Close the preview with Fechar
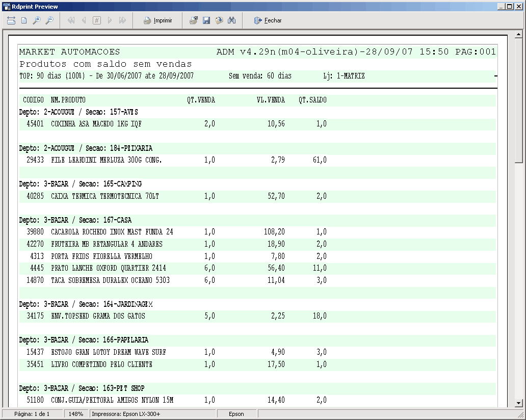This screenshot has height=420, width=526. coord(268,20)
